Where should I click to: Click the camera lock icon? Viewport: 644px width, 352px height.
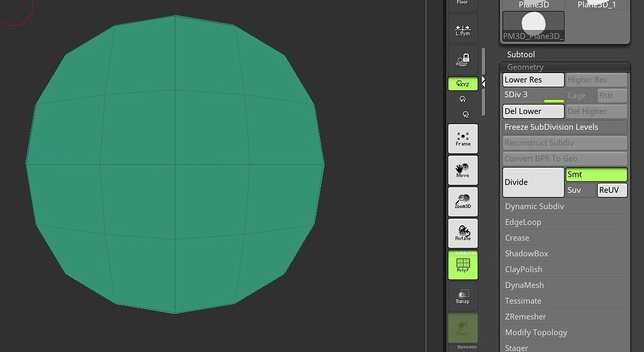(x=463, y=60)
